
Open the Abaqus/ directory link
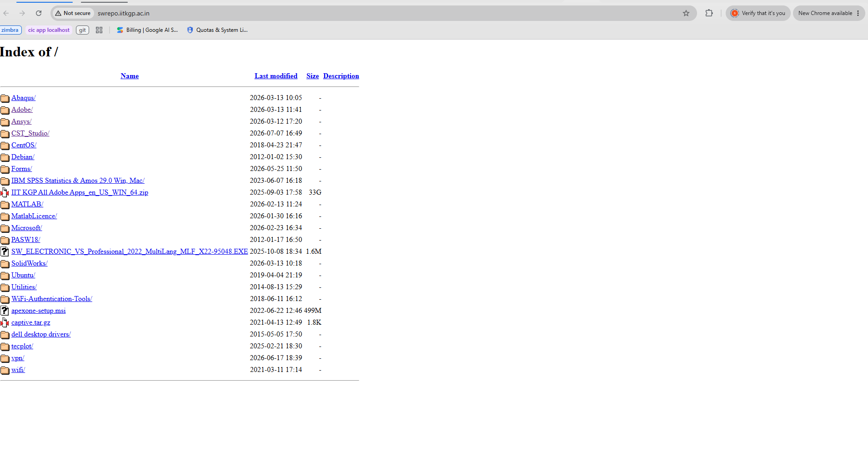23,98
